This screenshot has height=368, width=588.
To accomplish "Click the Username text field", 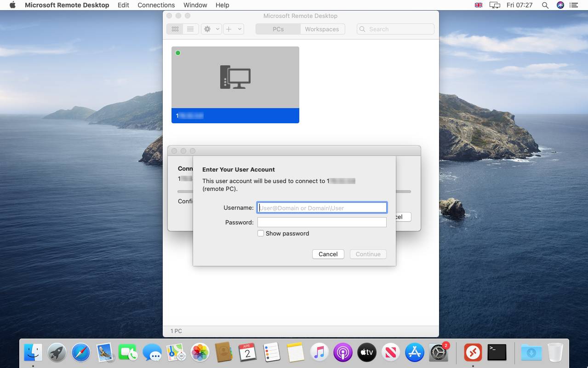I will pyautogui.click(x=322, y=207).
